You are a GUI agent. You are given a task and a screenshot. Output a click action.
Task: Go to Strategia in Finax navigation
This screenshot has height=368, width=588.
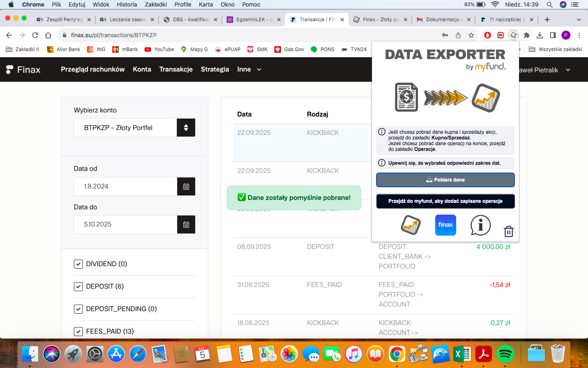click(215, 70)
